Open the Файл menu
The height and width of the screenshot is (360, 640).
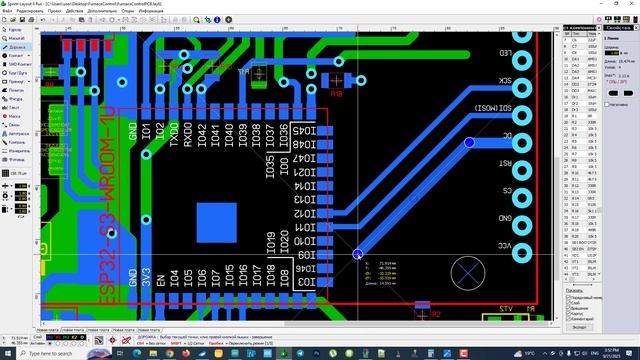[x=7, y=11]
